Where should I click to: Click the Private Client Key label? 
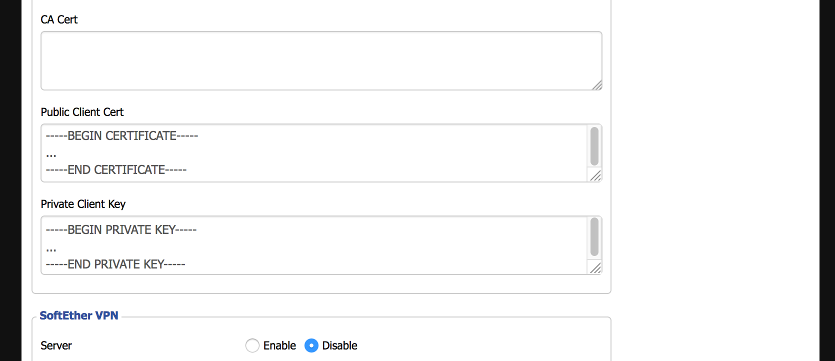pos(83,204)
